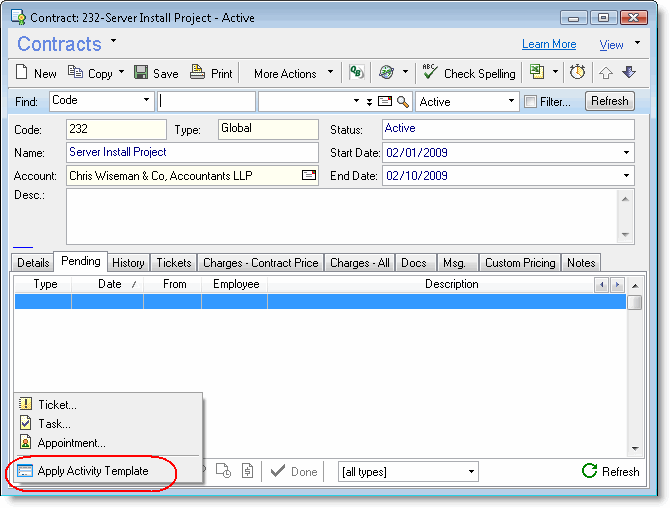
Task: Switch to the History tab
Action: [128, 263]
